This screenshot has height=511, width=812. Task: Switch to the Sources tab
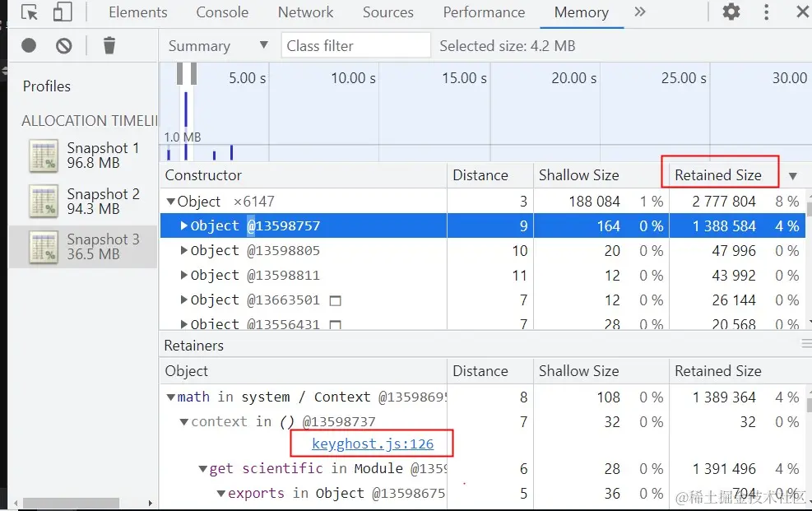(387, 12)
